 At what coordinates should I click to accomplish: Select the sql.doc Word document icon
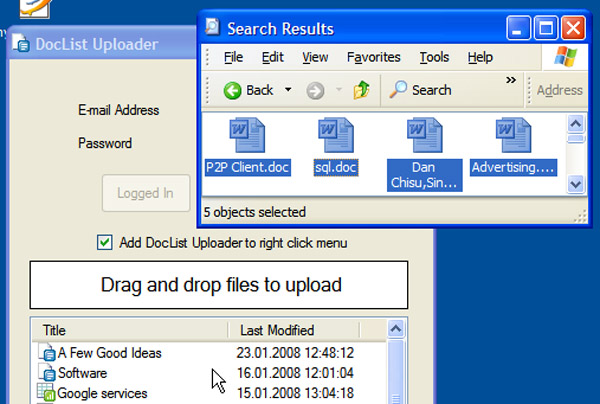click(x=336, y=135)
